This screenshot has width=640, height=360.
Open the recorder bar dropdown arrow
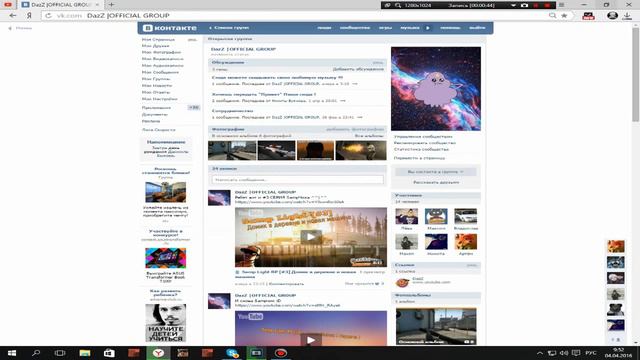tap(513, 5)
